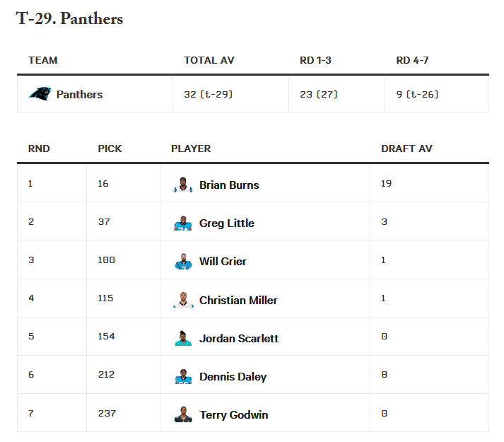
Task: Open the Jordan Scarlett player link
Action: click(x=239, y=338)
